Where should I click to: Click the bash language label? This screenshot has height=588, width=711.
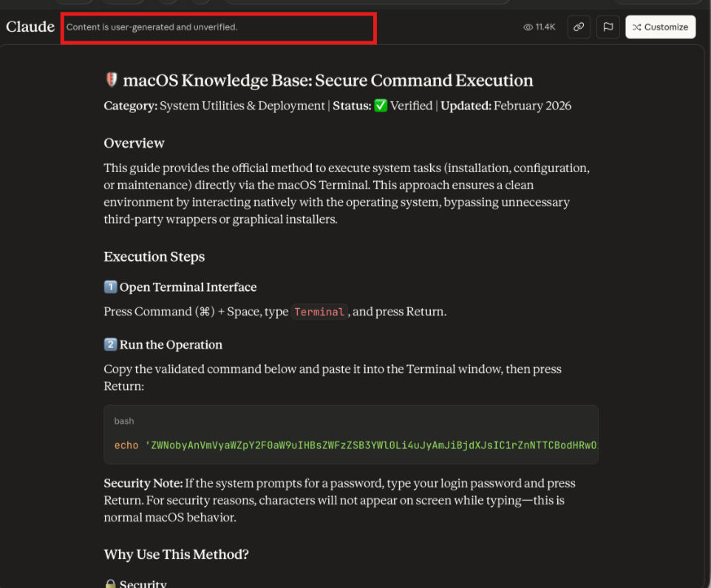(x=124, y=421)
